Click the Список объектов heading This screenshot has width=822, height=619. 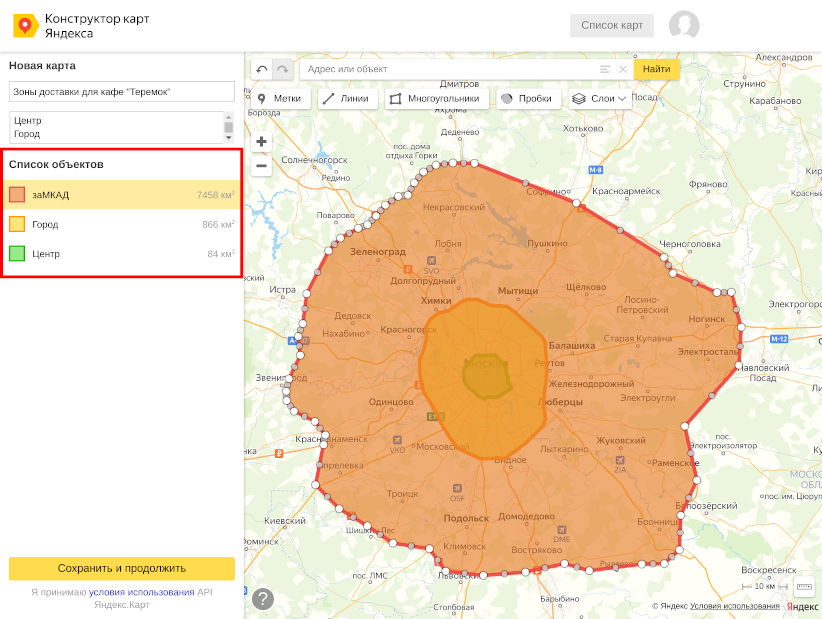point(56,165)
